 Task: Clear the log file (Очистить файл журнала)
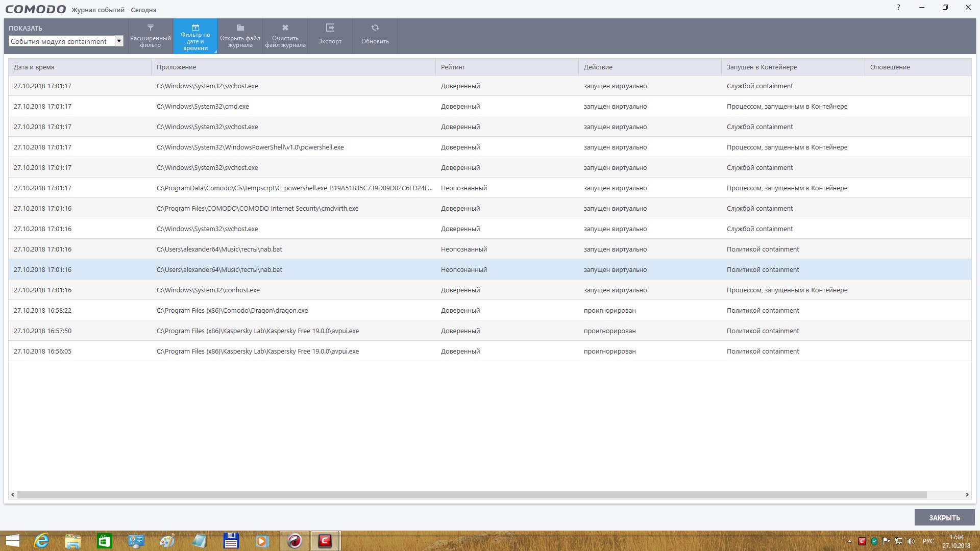[x=285, y=36]
